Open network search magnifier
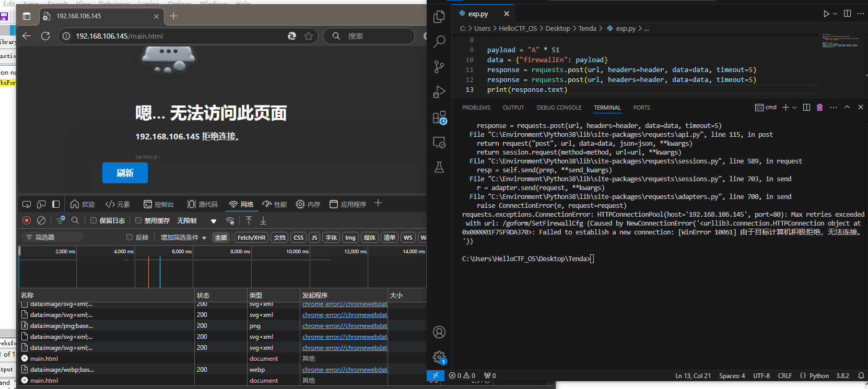 [x=75, y=220]
